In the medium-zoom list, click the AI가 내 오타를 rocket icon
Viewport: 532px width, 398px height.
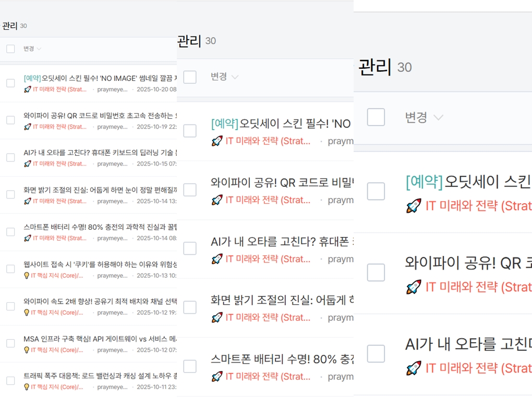217,259
